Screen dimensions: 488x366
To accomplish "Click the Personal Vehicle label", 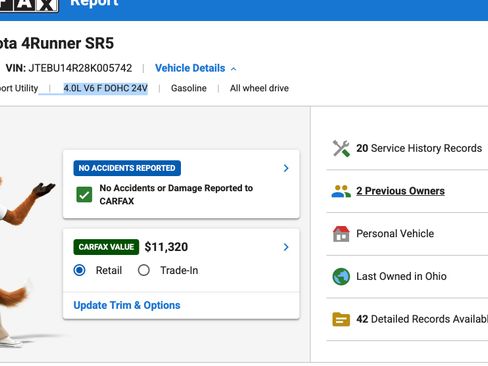I will [395, 234].
